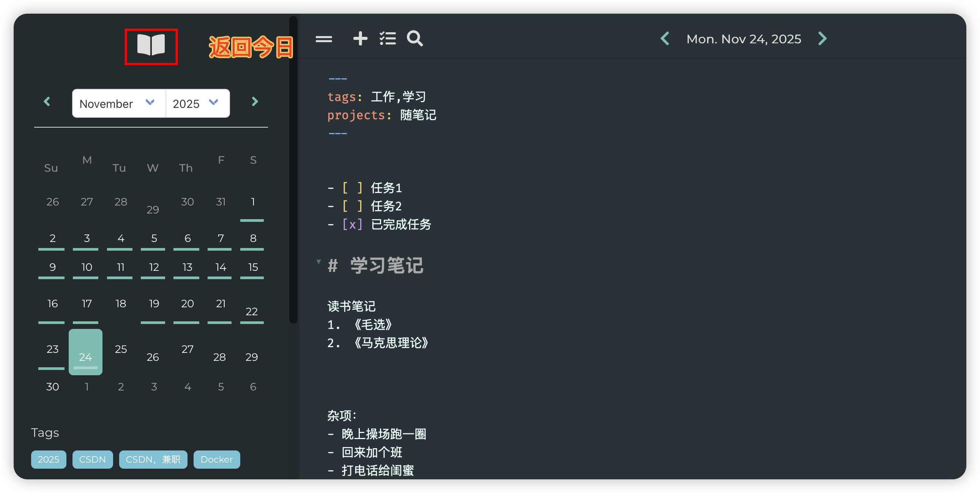Image resolution: width=980 pixels, height=493 pixels.
Task: Uncheck the 已完成任务 checkbox
Action: point(352,224)
